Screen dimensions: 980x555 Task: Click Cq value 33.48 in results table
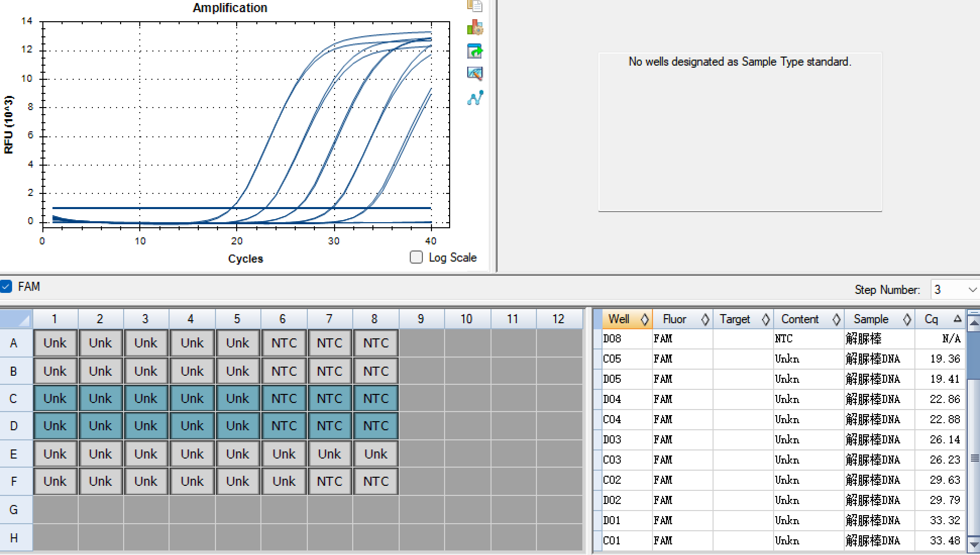[x=940, y=541]
